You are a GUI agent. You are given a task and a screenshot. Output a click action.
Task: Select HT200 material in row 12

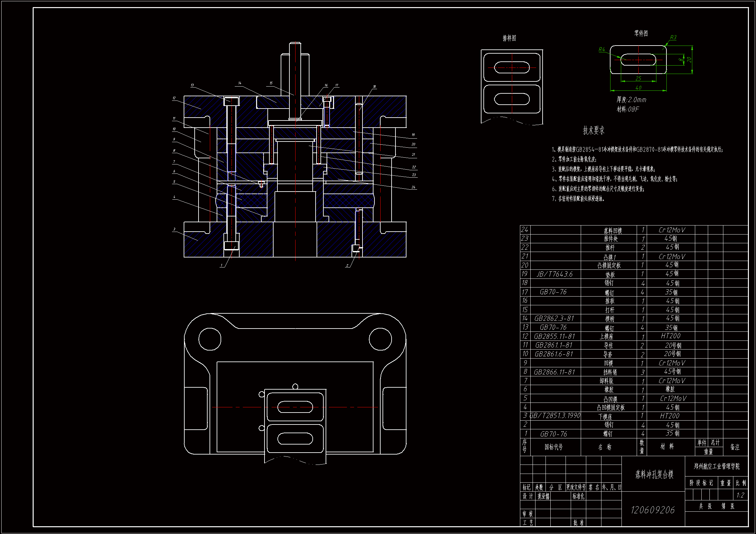670,336
